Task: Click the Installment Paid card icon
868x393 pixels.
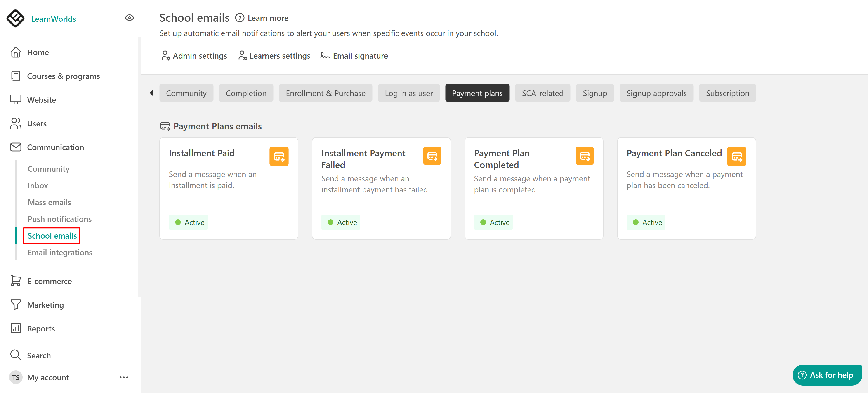Action: 279,156
